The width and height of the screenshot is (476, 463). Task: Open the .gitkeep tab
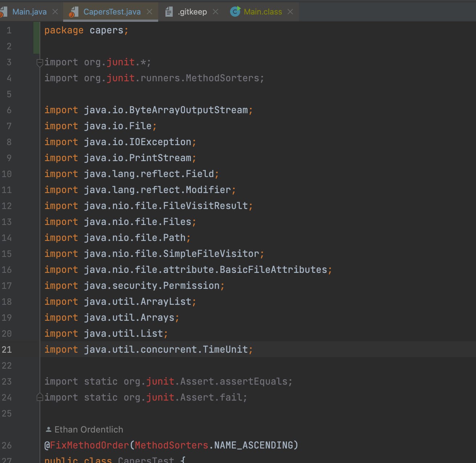click(x=192, y=12)
